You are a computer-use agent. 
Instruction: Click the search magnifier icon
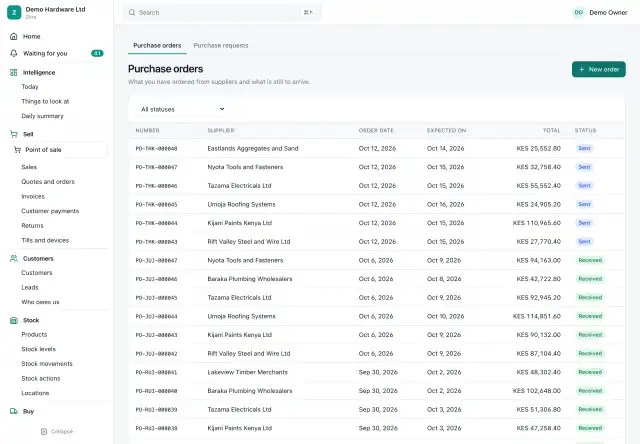coord(132,13)
